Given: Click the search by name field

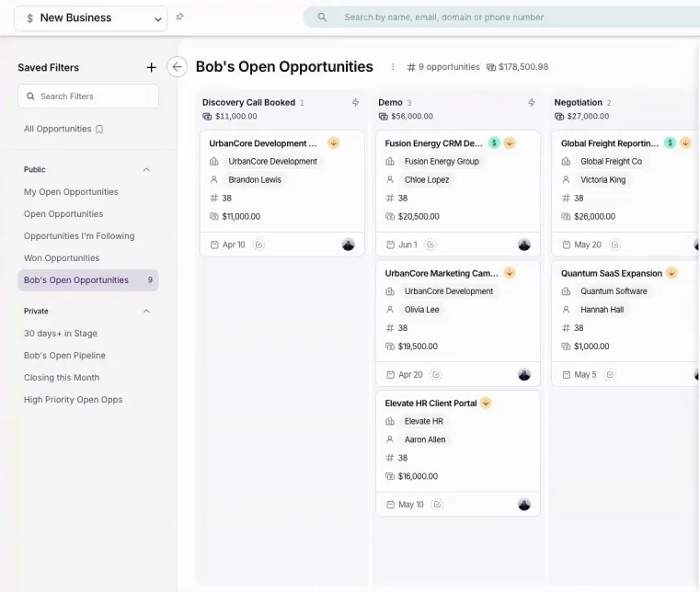Looking at the screenshot, I should 504,17.
